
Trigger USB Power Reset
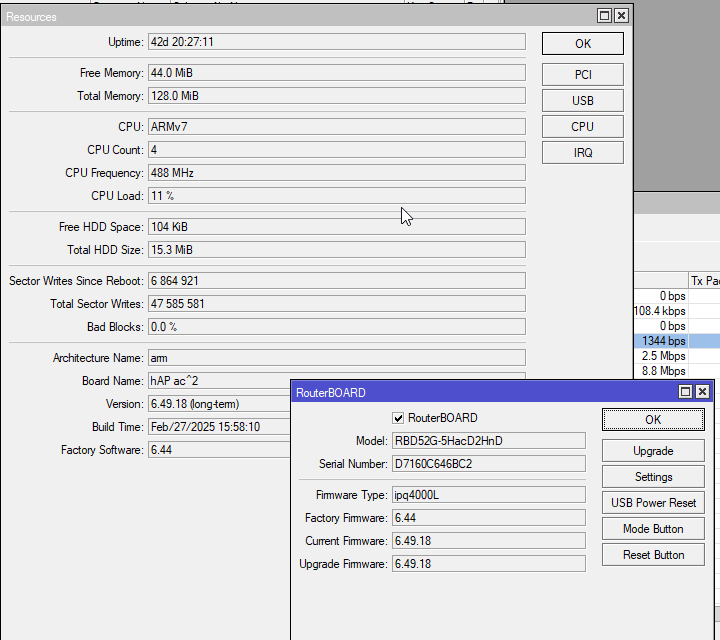pyautogui.click(x=653, y=503)
